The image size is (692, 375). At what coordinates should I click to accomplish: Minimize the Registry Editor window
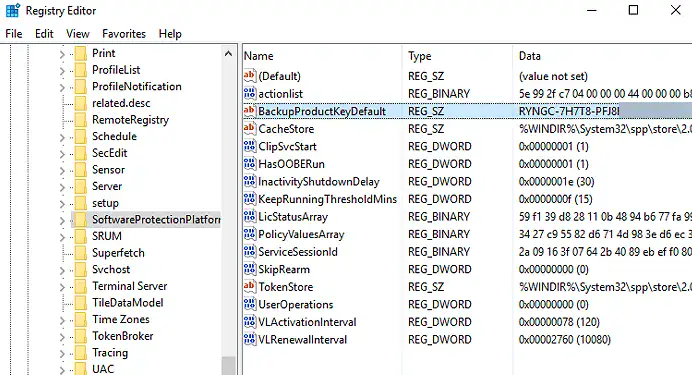coord(591,10)
